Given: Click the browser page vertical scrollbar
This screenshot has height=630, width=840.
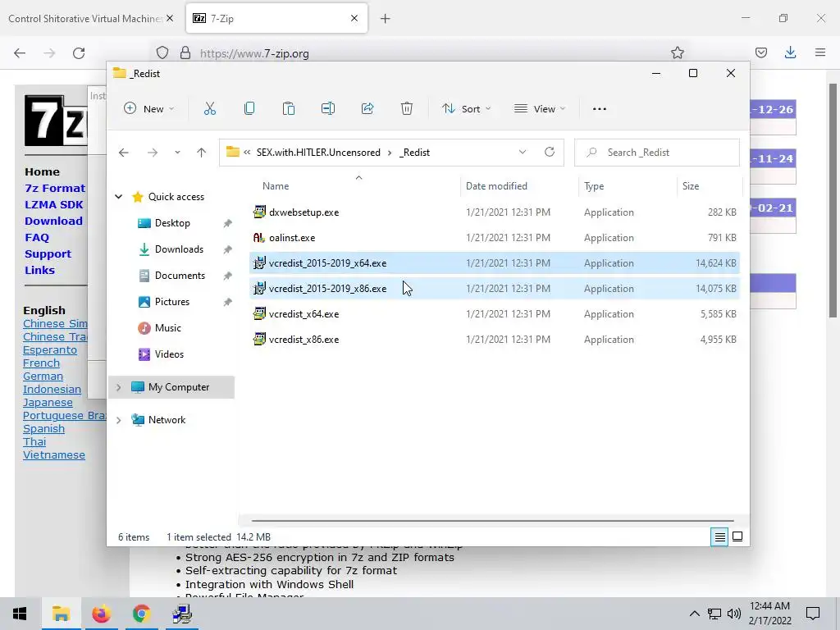Looking at the screenshot, I should pyautogui.click(x=833, y=200).
